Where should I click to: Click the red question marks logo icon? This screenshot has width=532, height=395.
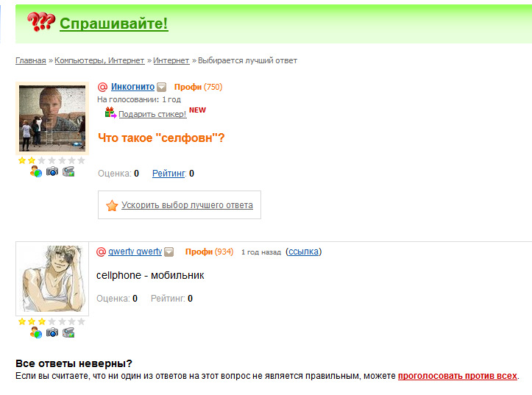point(40,22)
